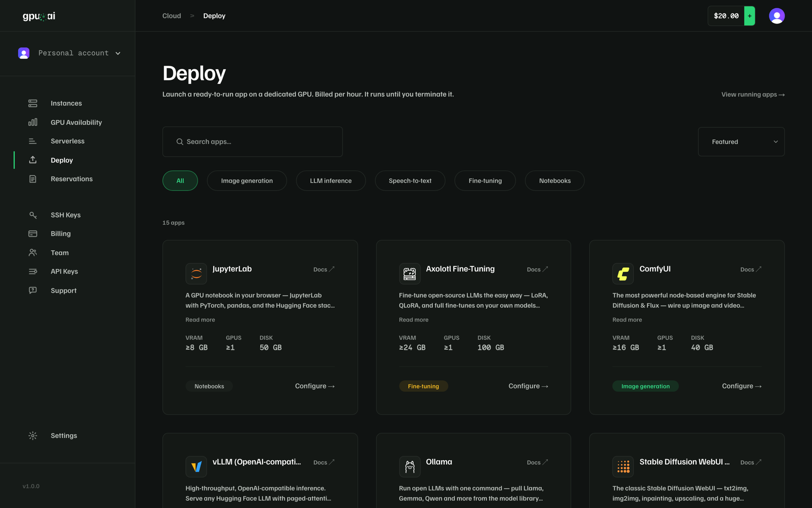The height and width of the screenshot is (508, 812).
Task: Click the Support chat icon
Action: [32, 290]
